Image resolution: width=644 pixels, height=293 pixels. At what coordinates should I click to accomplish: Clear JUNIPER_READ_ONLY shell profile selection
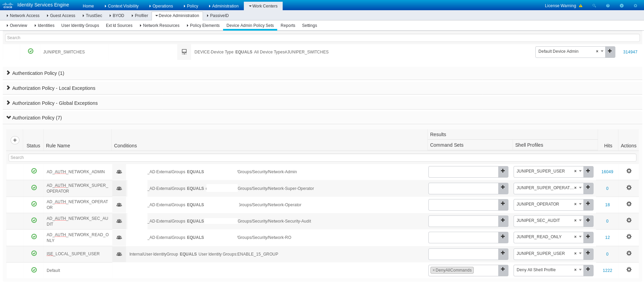coord(575,237)
